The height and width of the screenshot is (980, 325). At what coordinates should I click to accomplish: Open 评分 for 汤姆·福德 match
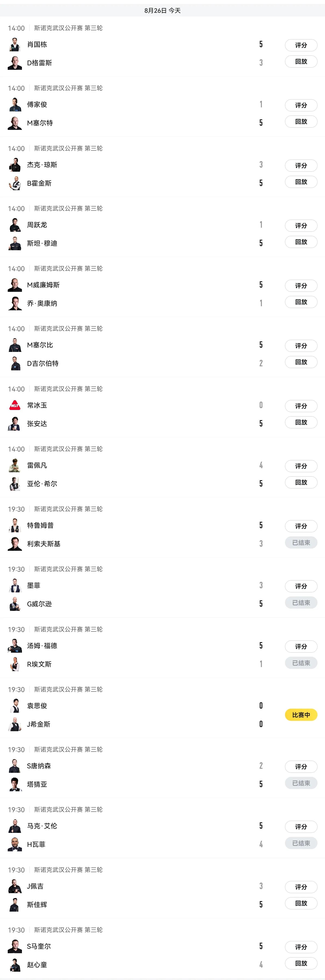pyautogui.click(x=301, y=646)
